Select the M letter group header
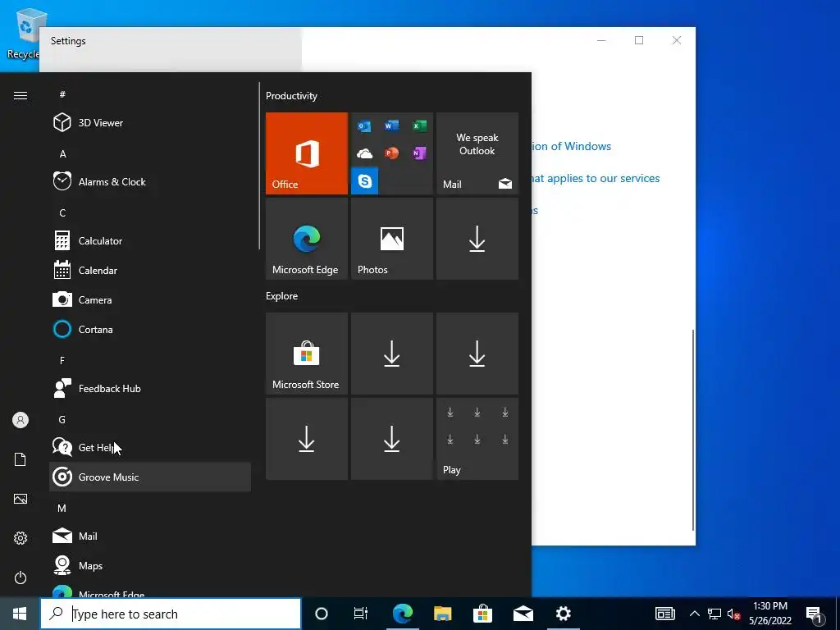Screen dimensions: 840x630 62,508
